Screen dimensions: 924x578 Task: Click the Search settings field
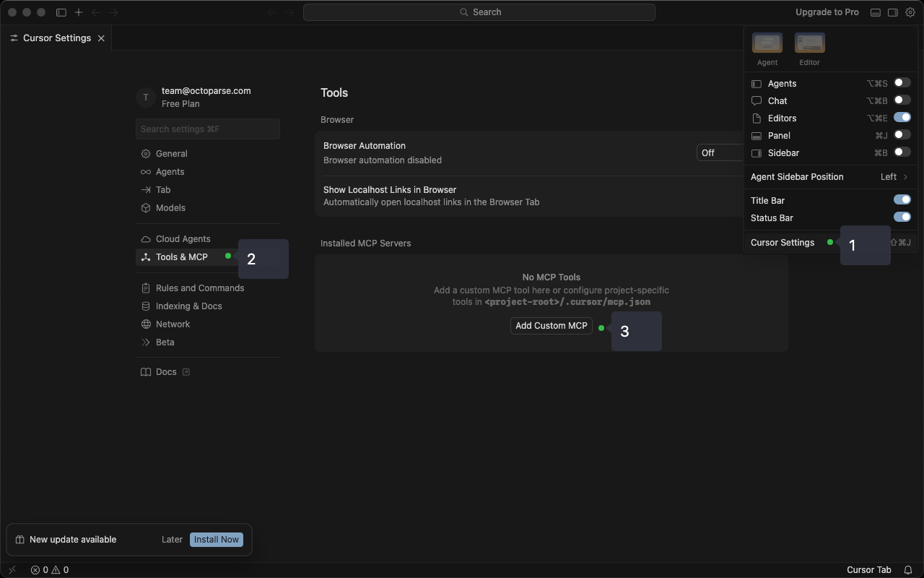208,129
